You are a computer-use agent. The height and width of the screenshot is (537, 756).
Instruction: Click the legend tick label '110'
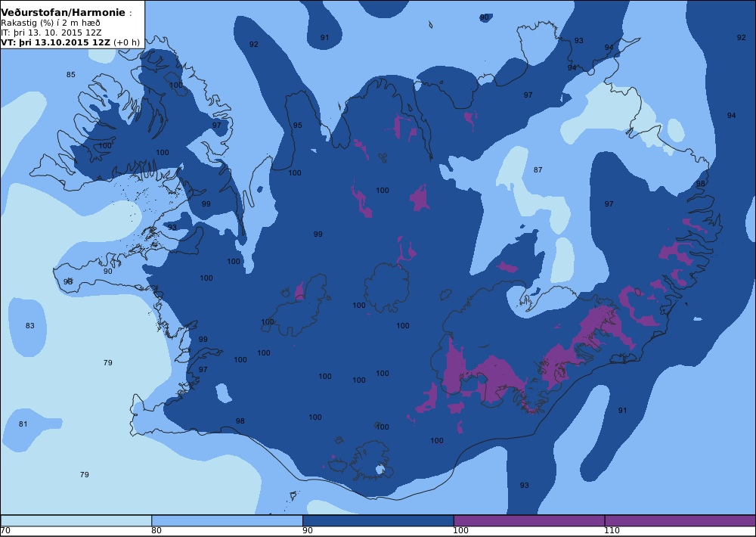[x=612, y=531]
